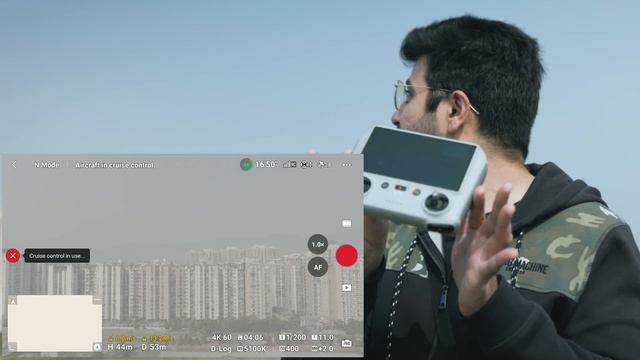The height and width of the screenshot is (360, 640).
Task: Tap the 'Aircraft in cruise control' status message
Action: pos(114,165)
